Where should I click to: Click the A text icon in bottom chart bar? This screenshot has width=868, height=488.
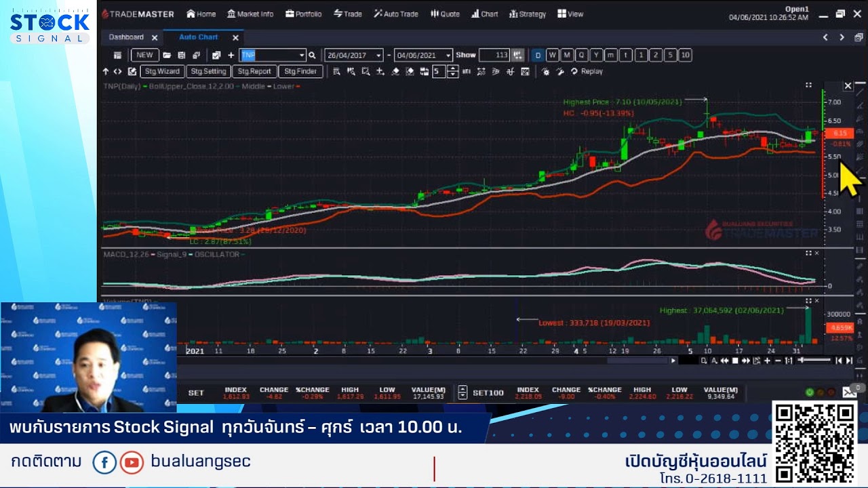[x=714, y=361]
